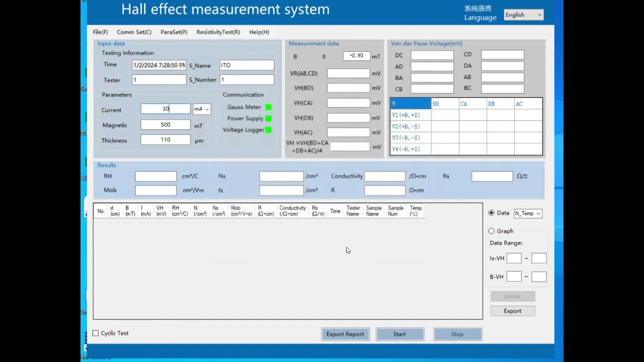Image resolution: width=644 pixels, height=362 pixels.
Task: Click the B-VH range start field
Action: pos(514,277)
